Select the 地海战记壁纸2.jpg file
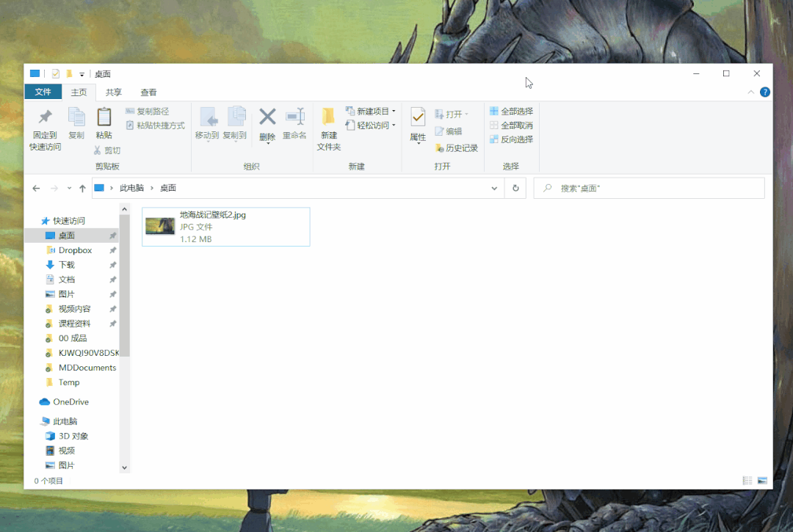This screenshot has height=532, width=793. (226, 227)
